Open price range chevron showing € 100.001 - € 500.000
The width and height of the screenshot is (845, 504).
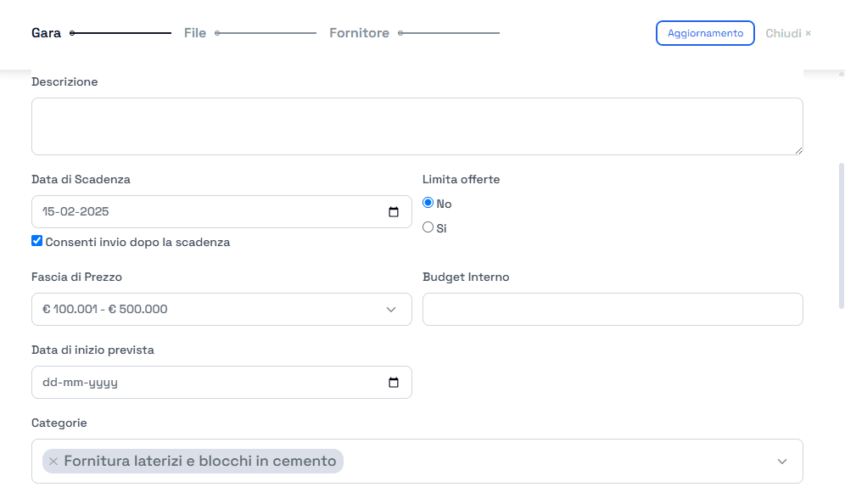pyautogui.click(x=390, y=309)
